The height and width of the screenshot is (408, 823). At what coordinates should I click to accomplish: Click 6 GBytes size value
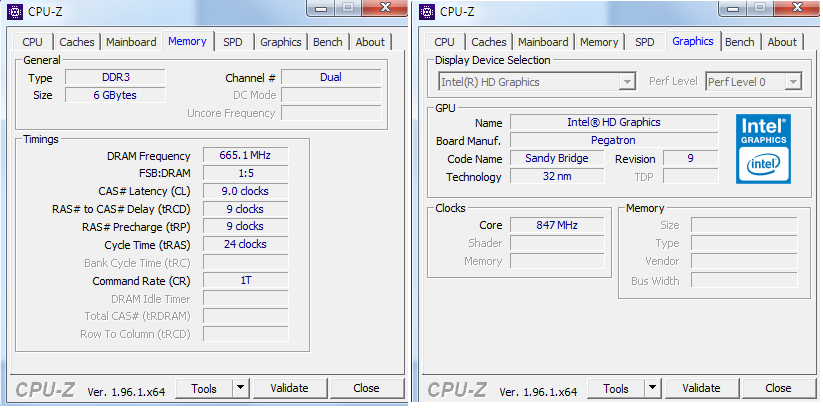pyautogui.click(x=115, y=96)
